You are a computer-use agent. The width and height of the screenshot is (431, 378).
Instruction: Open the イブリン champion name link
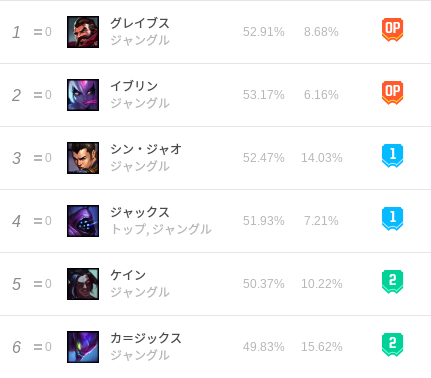pos(134,86)
